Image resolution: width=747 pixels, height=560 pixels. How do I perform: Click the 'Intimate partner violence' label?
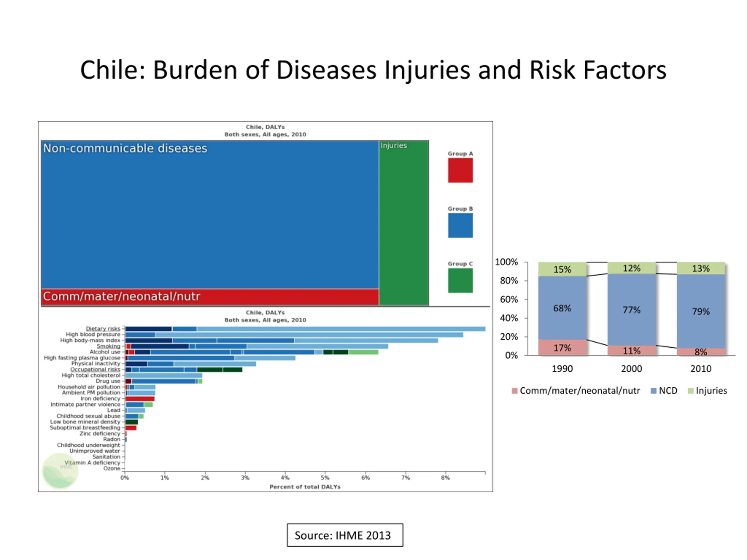(85, 404)
